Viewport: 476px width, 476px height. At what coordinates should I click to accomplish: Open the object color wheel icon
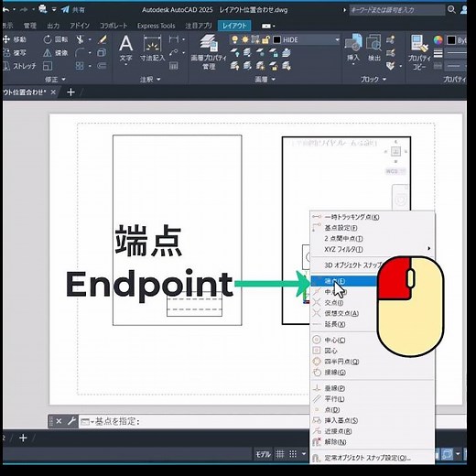[438, 39]
